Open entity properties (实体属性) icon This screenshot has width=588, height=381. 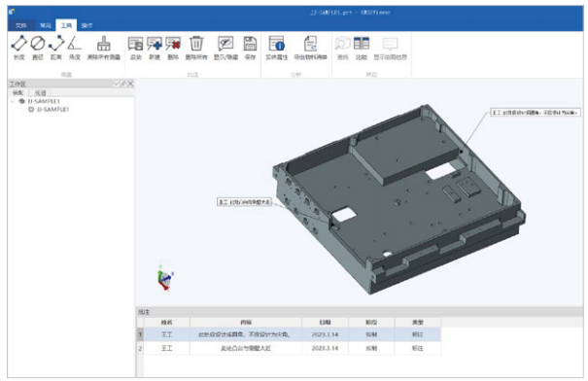[x=276, y=48]
